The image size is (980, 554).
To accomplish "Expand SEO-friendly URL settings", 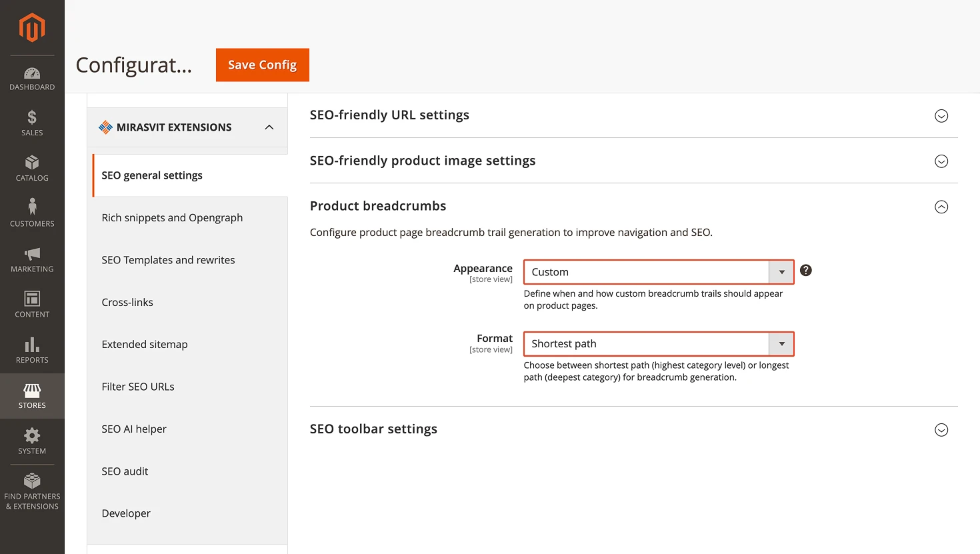I will [941, 115].
